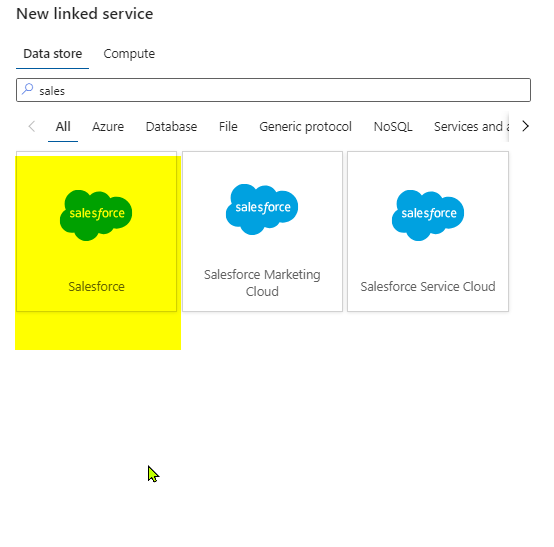Open the Services and apps category
The height and width of the screenshot is (547, 554).
coord(471,127)
